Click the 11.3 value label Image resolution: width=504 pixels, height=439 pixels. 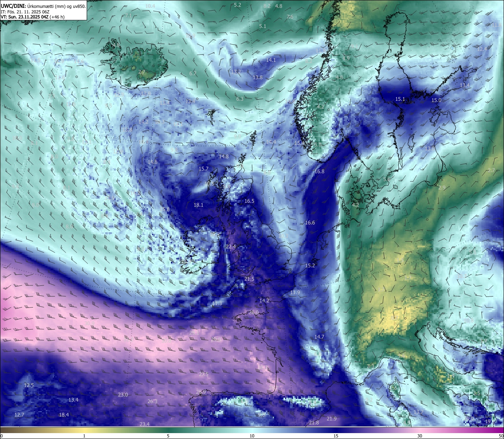click(x=217, y=303)
